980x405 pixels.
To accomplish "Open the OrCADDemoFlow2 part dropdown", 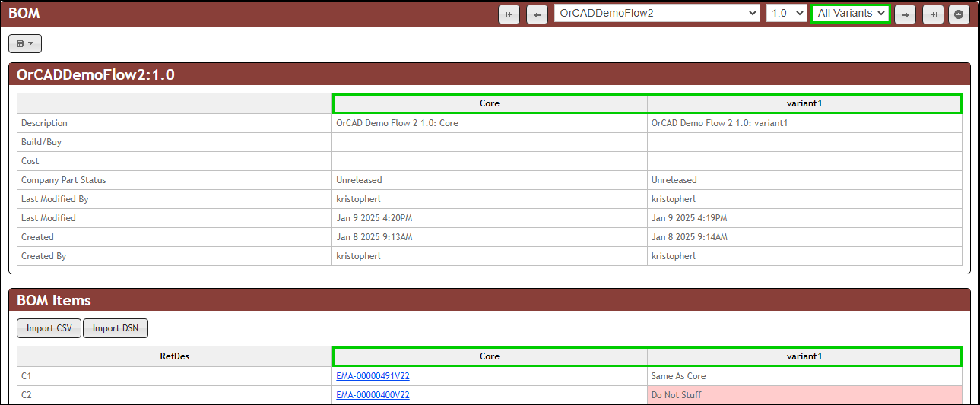I will [x=657, y=14].
